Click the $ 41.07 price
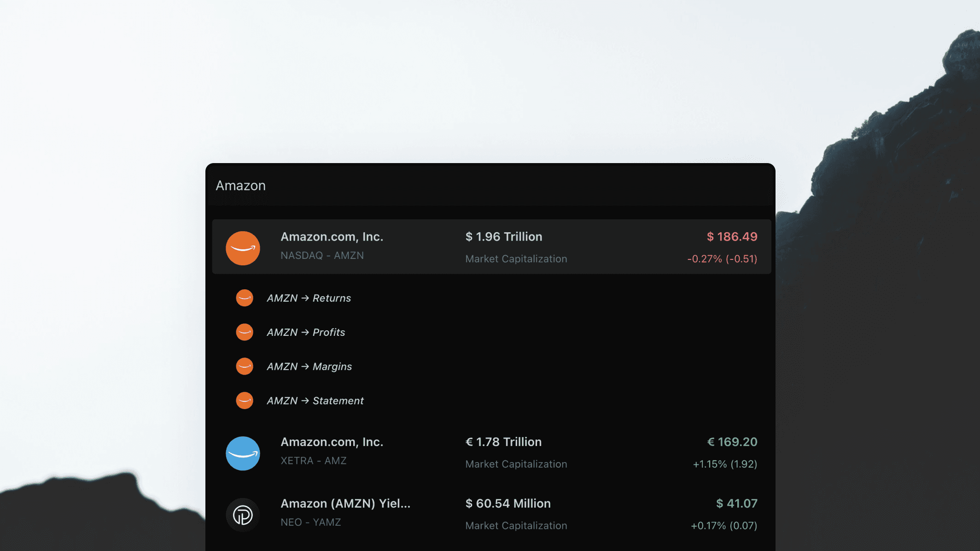Image resolution: width=980 pixels, height=551 pixels. click(x=736, y=504)
